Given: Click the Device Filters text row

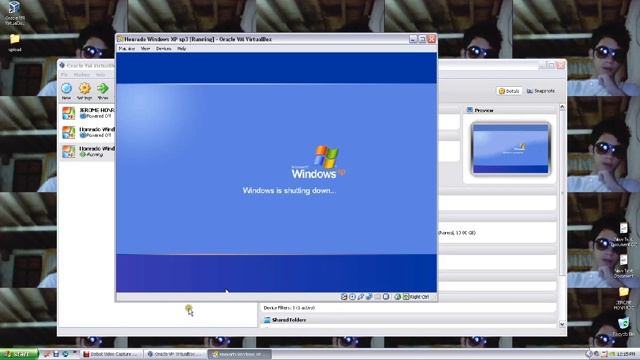Looking at the screenshot, I should (x=289, y=308).
